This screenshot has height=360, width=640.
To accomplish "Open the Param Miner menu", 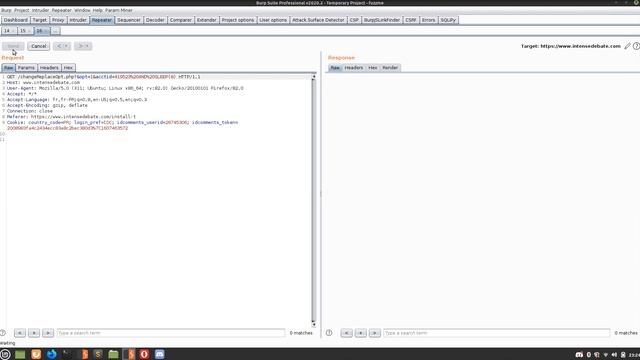I will (x=119, y=10).
